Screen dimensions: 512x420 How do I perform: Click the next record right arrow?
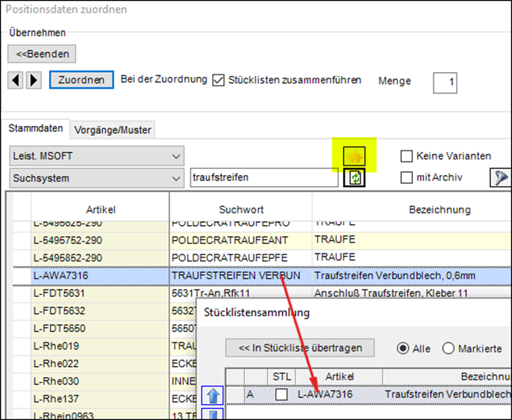[x=33, y=80]
